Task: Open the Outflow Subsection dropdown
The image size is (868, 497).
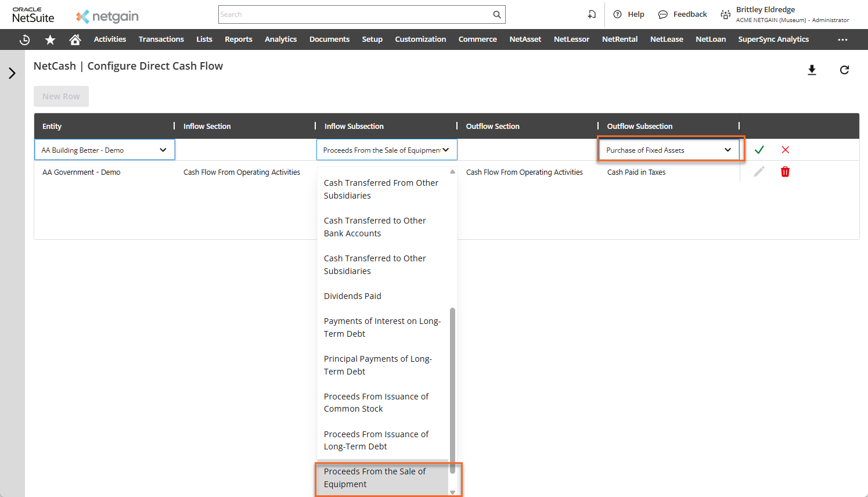Action: pyautogui.click(x=668, y=150)
